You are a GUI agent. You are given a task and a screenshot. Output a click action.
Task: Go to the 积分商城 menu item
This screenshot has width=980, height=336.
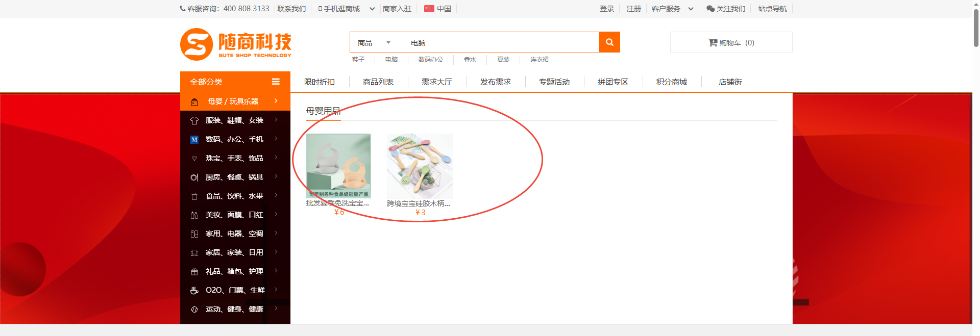tap(672, 82)
